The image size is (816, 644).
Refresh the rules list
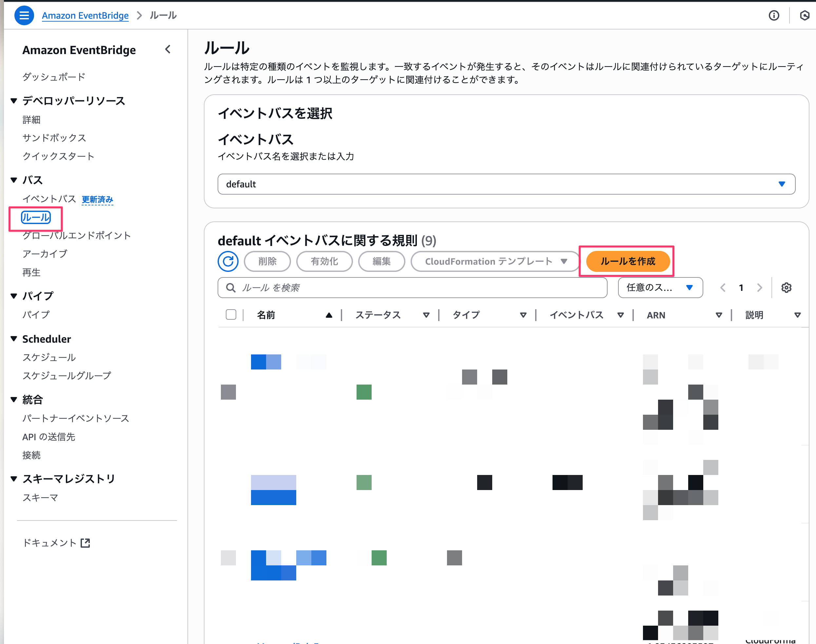click(228, 261)
